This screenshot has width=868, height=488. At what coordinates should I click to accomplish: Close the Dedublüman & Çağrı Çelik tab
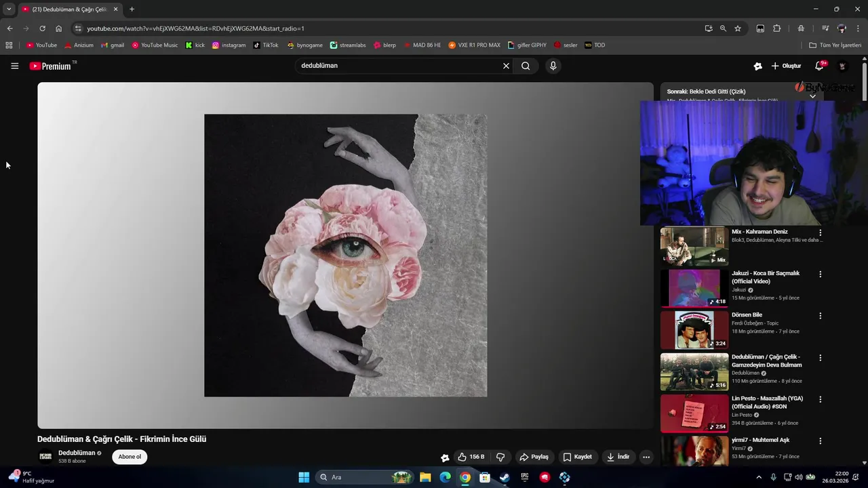tap(115, 9)
